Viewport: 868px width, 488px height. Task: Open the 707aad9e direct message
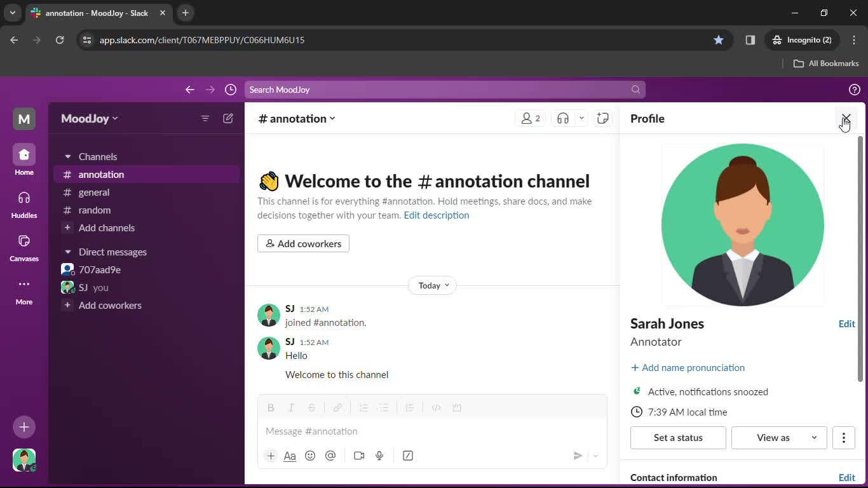tap(146, 269)
